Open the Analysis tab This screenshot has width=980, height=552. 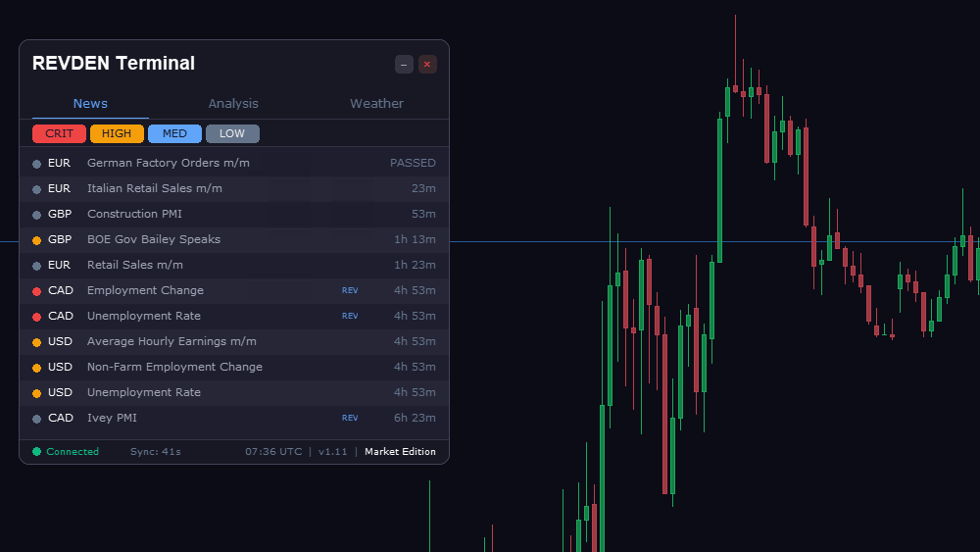coord(233,104)
